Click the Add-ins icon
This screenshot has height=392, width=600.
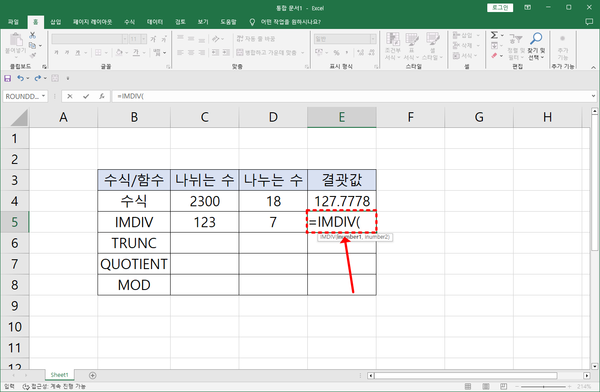pos(562,39)
